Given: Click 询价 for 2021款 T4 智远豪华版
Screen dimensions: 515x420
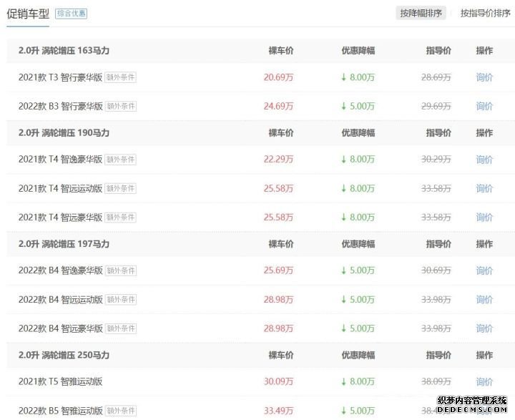Looking at the screenshot, I should 484,218.
